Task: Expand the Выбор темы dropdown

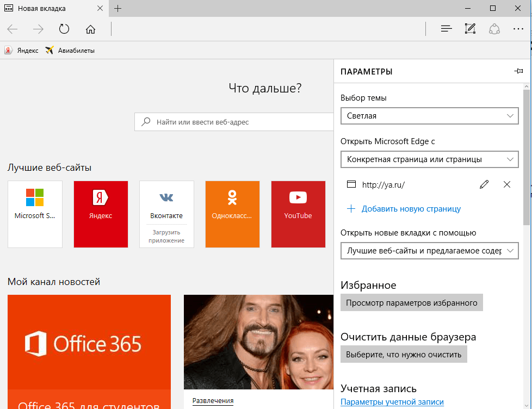Action: click(429, 116)
